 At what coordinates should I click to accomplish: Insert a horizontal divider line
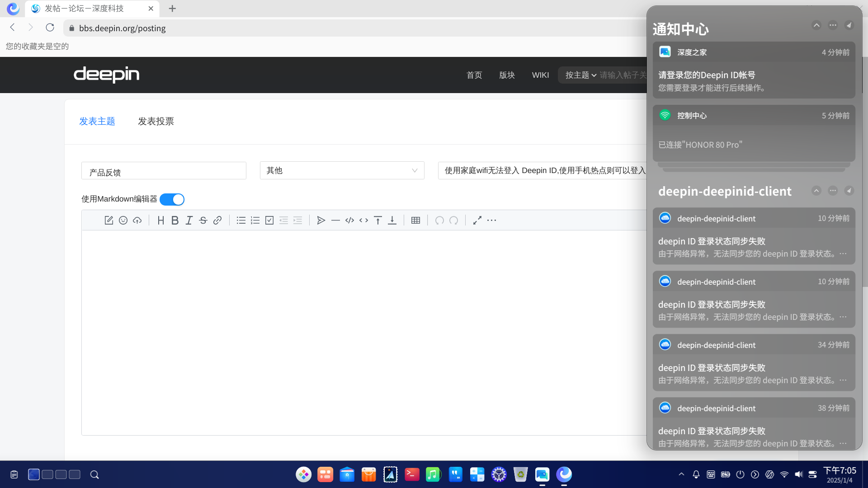pyautogui.click(x=335, y=220)
